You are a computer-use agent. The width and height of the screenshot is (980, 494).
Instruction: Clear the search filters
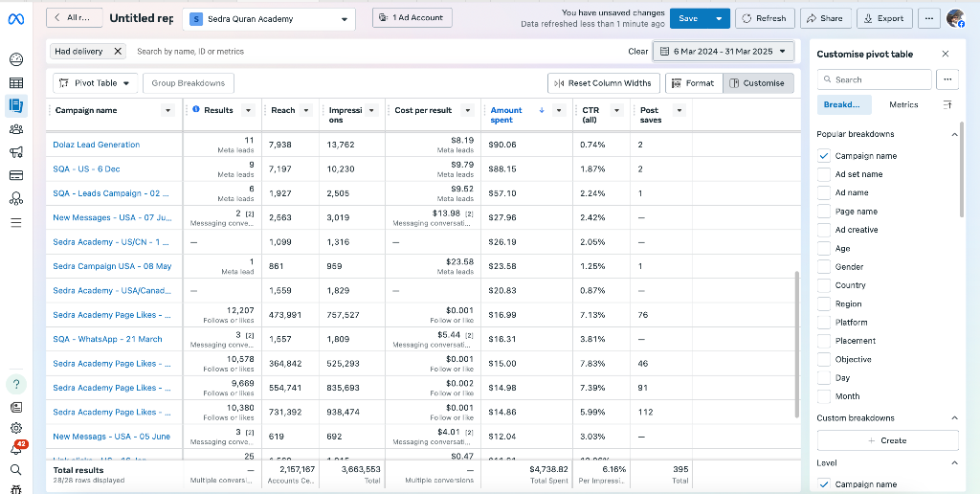point(638,52)
